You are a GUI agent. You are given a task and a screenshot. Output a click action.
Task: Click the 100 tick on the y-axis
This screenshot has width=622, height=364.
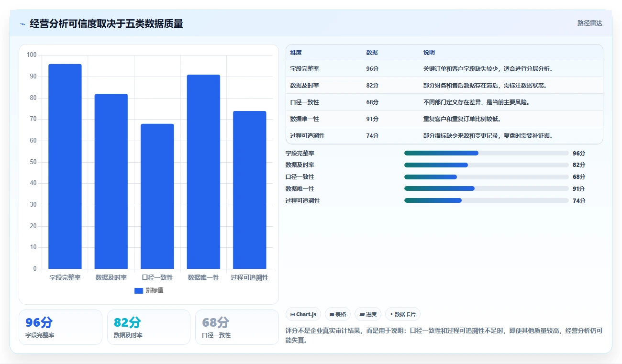(32, 55)
